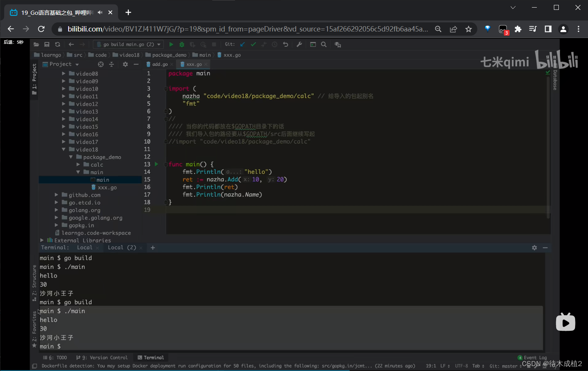Viewport: 588px width, 371px height.
Task: Open the Favorites side tool tab
Action: click(x=34, y=329)
